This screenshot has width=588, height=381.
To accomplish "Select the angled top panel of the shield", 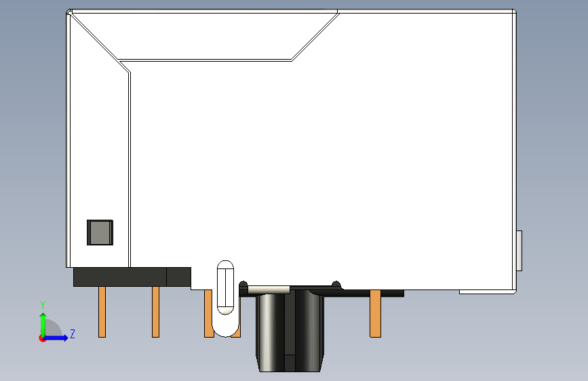I will pyautogui.click(x=204, y=37).
